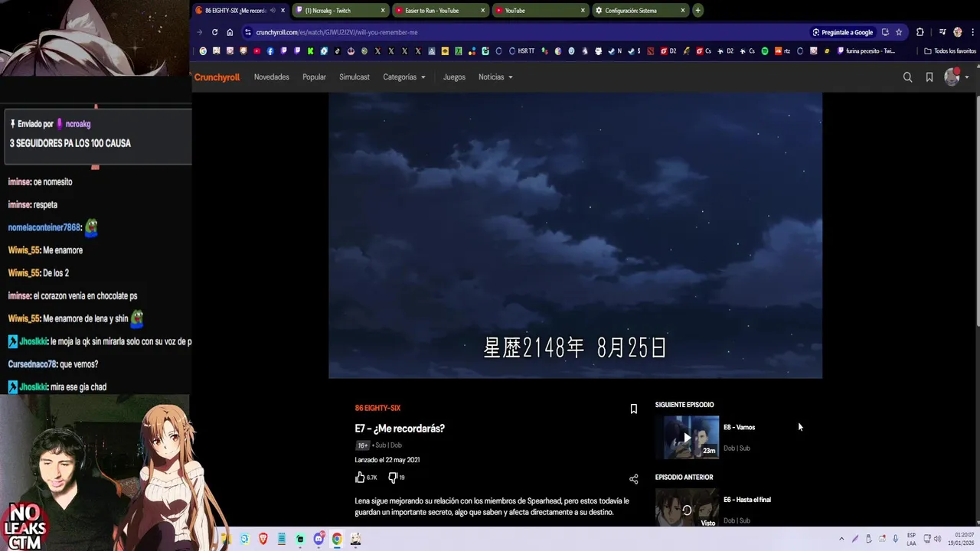Show hidden system tray icons chevron
The width and height of the screenshot is (980, 551).
[841, 539]
